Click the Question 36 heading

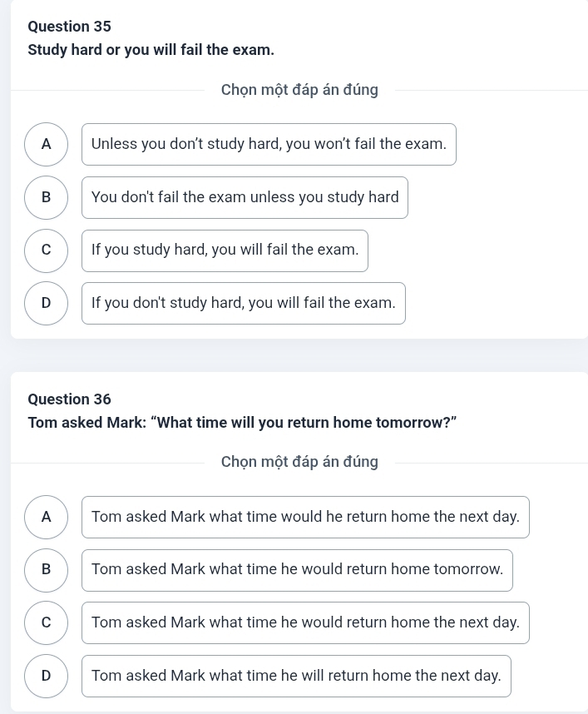tap(69, 399)
